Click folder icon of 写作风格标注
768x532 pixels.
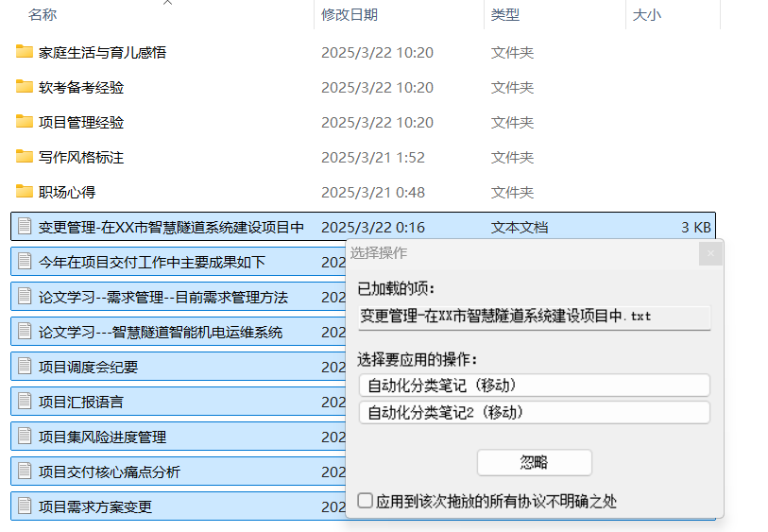click(24, 157)
